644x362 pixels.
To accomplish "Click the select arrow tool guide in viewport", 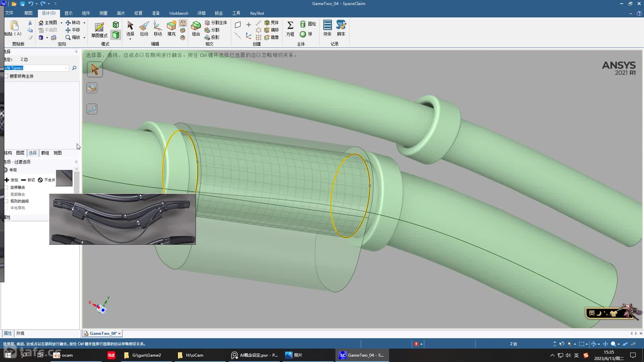I will (95, 69).
